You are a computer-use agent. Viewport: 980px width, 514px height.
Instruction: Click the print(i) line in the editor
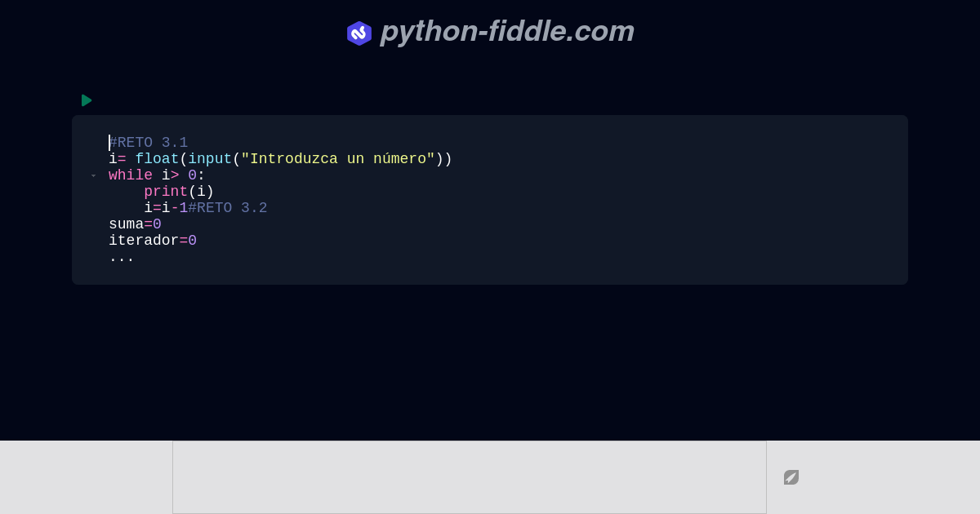(x=178, y=192)
